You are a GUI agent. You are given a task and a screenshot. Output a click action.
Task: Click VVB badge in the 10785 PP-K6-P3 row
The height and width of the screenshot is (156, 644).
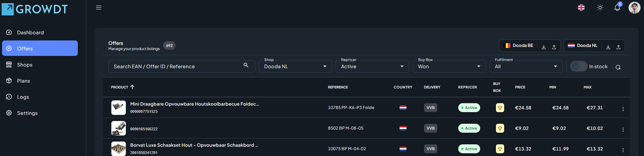430,108
